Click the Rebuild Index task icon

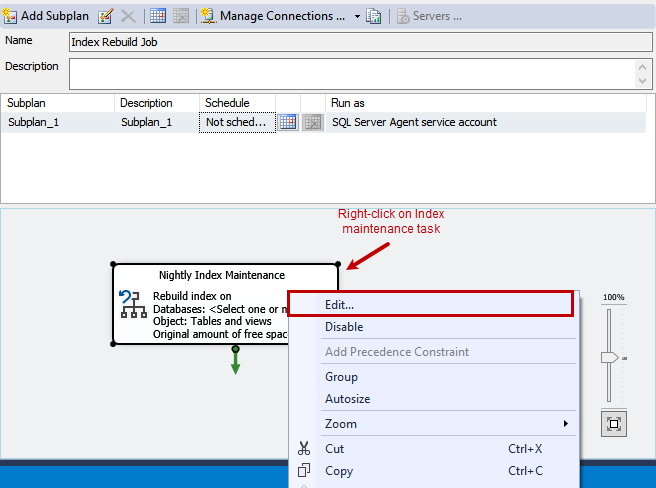(x=132, y=304)
